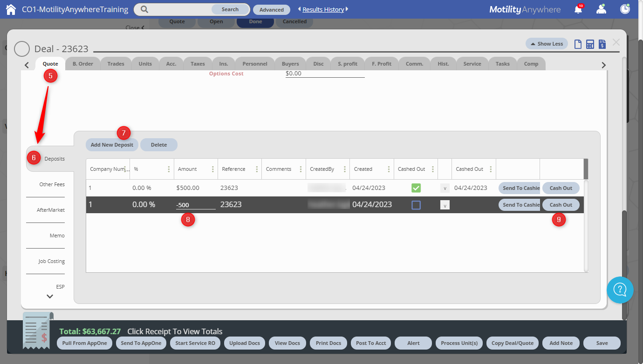Open the calculator icon in deal header
The width and height of the screenshot is (643, 364).
pyautogui.click(x=590, y=44)
